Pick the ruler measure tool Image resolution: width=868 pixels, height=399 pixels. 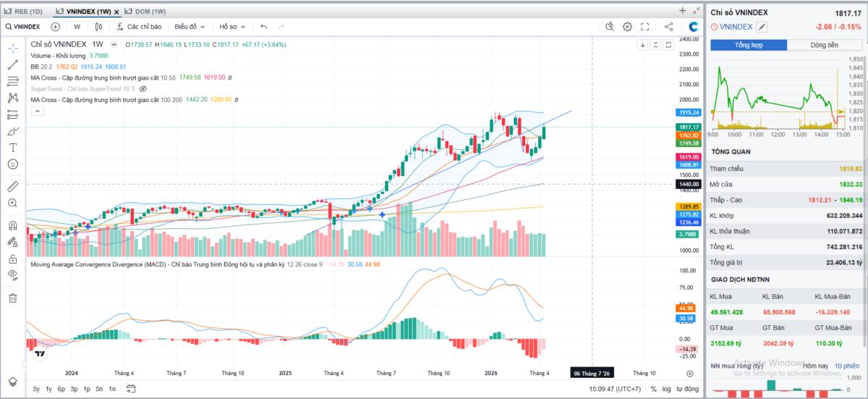[12, 186]
